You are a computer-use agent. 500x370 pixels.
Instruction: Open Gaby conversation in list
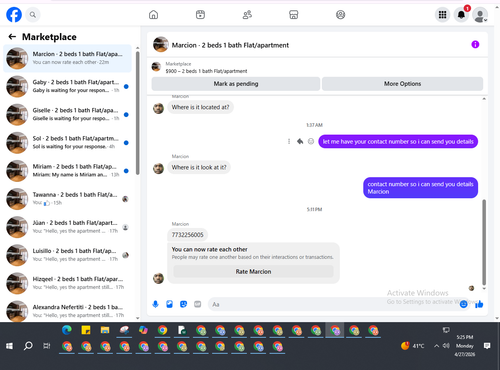[x=67, y=86]
